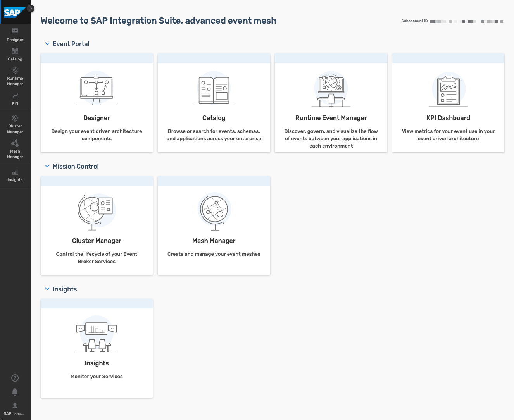Screen dimensions: 514x420
Task: Click the welcome page title
Action: click(x=159, y=21)
